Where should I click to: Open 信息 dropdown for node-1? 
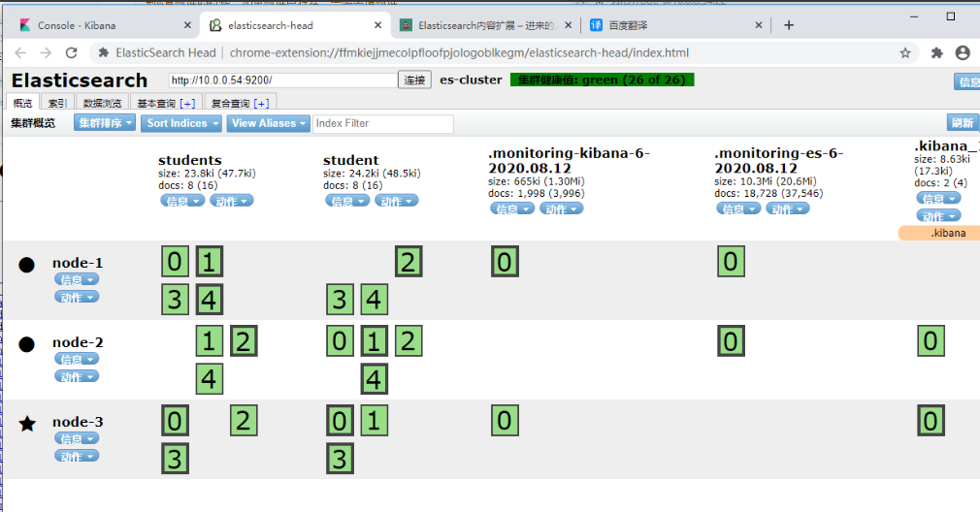[77, 279]
